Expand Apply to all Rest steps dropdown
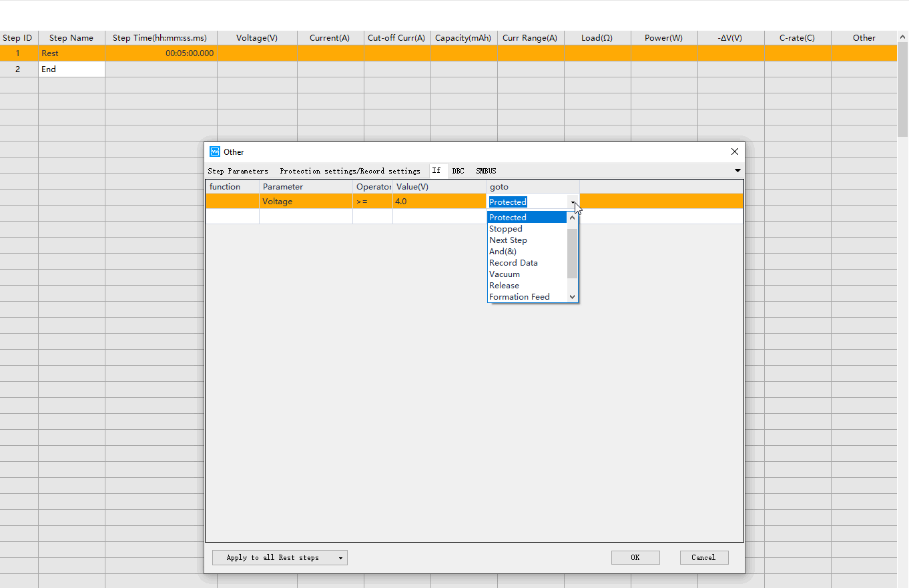 click(x=340, y=558)
